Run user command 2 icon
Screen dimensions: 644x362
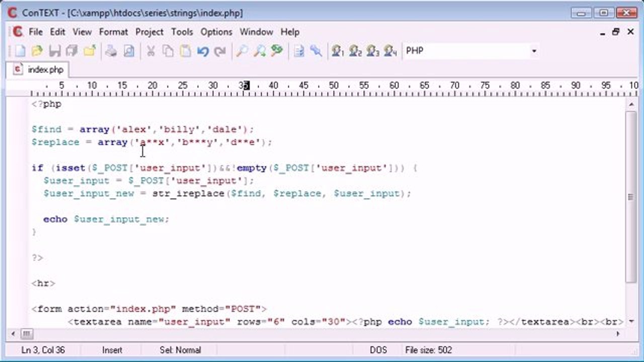click(355, 51)
